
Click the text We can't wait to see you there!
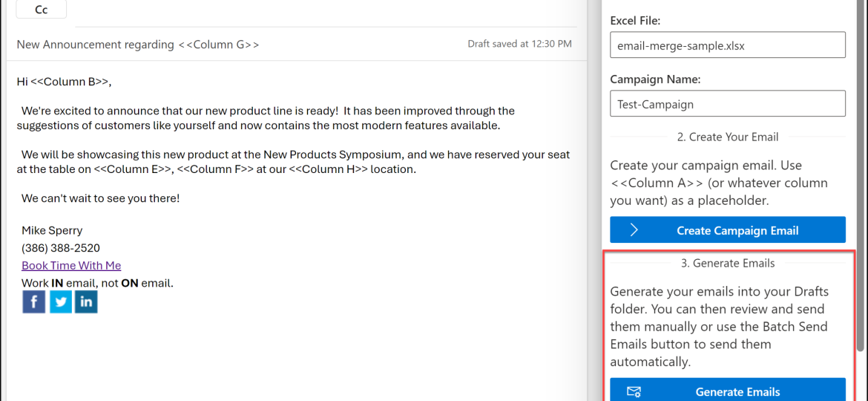(x=101, y=198)
